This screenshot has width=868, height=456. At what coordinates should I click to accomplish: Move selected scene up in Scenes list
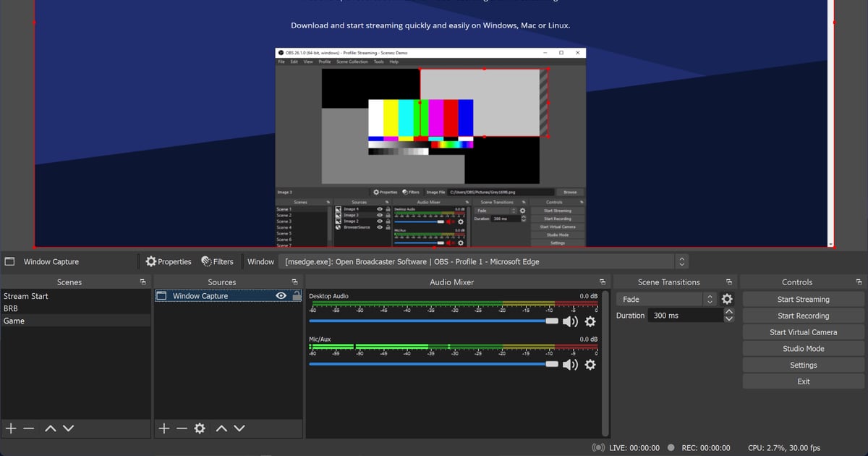click(51, 428)
